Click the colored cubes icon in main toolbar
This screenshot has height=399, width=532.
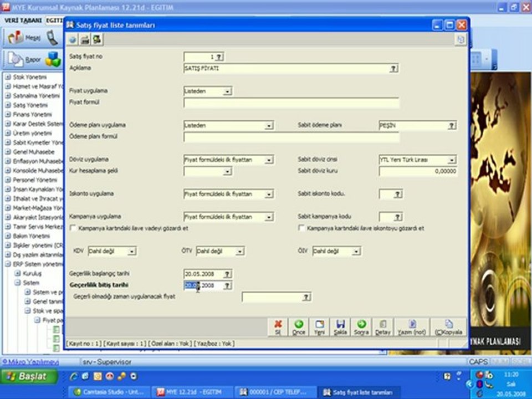[53, 60]
